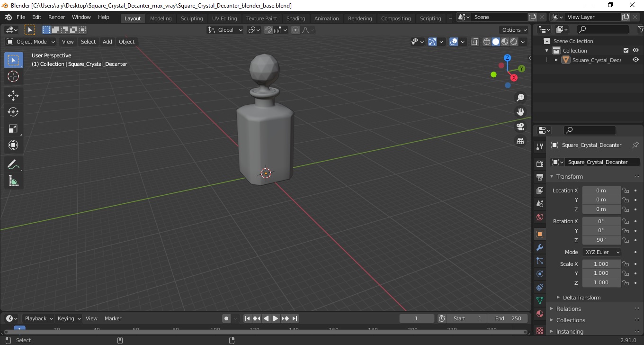The image size is (644, 345).
Task: Click the zoom magnifier viewport gizmo
Action: pos(520,98)
